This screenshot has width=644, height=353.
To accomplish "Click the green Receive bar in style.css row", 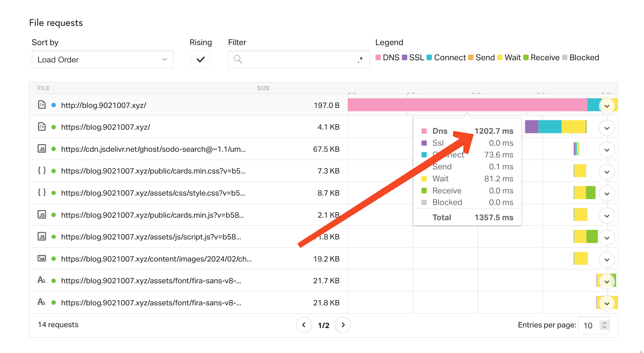I will (x=591, y=192).
